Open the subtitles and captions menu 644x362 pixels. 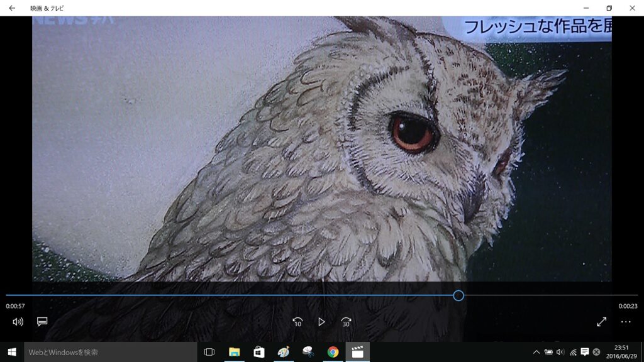(42, 322)
